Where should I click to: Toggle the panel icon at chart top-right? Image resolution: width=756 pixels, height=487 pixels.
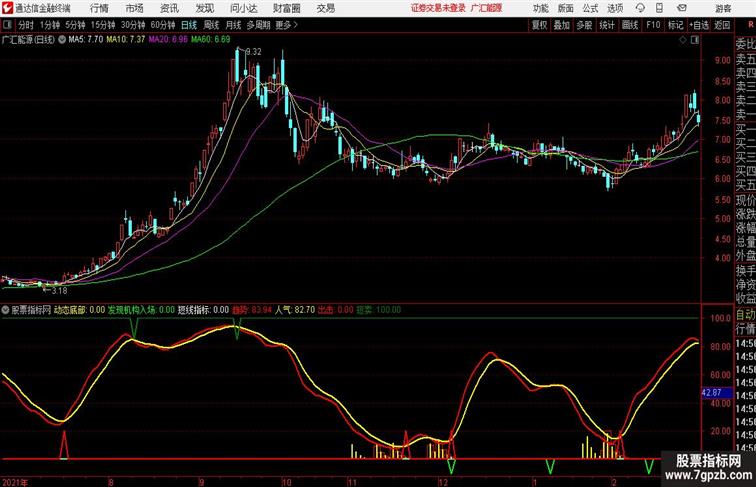pos(694,40)
